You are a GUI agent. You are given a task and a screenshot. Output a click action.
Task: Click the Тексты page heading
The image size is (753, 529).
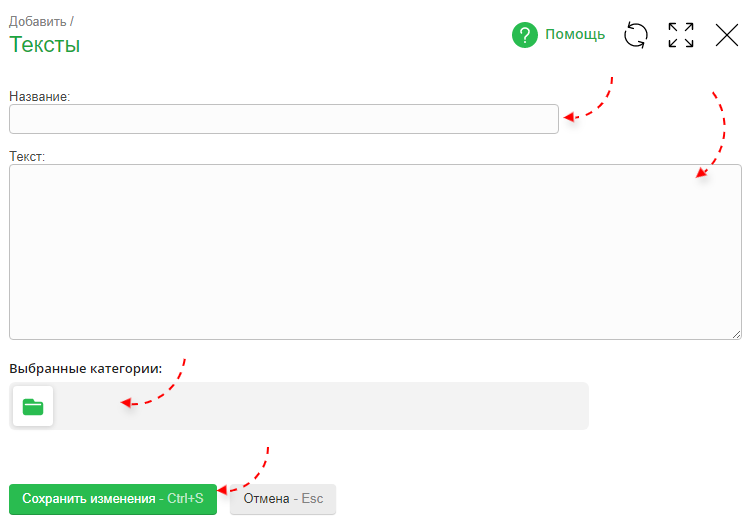click(45, 44)
